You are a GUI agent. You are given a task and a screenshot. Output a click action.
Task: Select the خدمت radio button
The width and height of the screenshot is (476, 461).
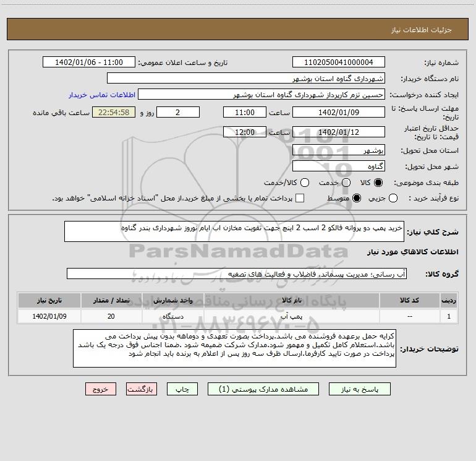coord(346,183)
